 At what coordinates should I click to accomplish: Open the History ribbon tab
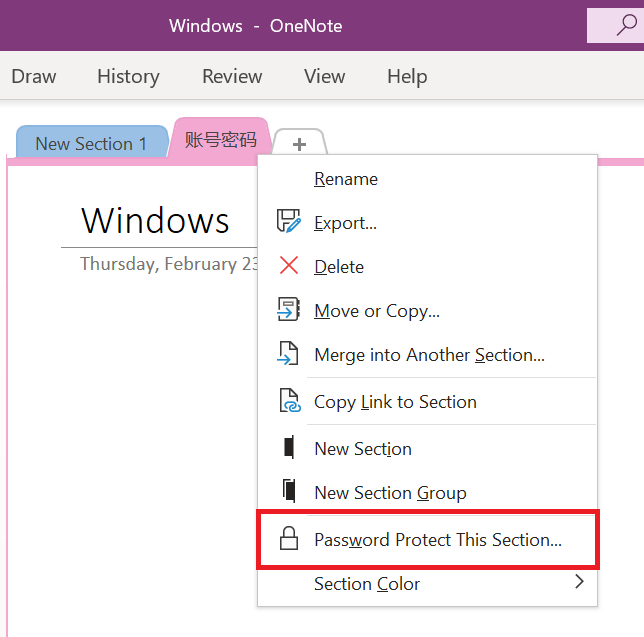(128, 76)
